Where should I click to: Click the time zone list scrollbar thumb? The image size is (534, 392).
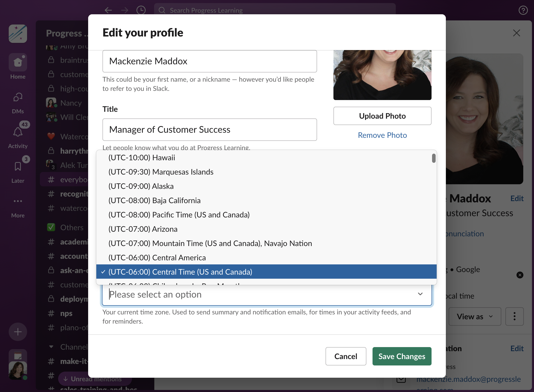[434, 158]
